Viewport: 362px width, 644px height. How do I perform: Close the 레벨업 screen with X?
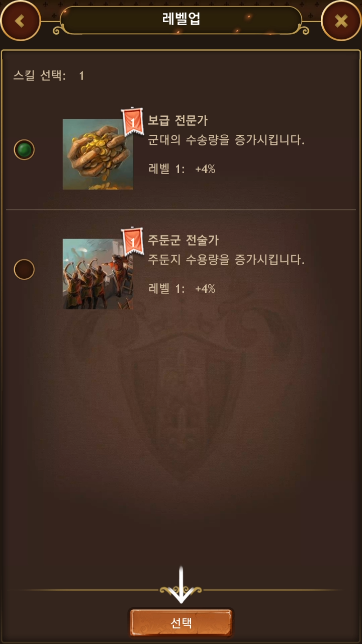pyautogui.click(x=341, y=21)
